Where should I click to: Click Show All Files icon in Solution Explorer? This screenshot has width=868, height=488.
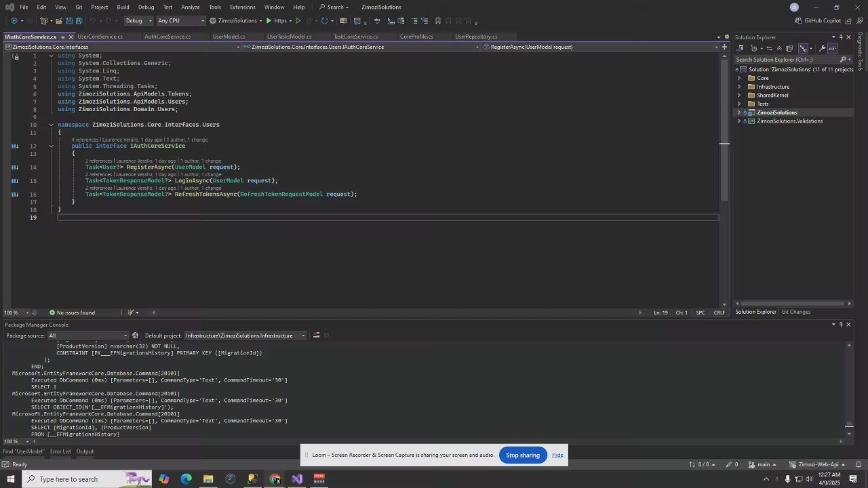[789, 48]
